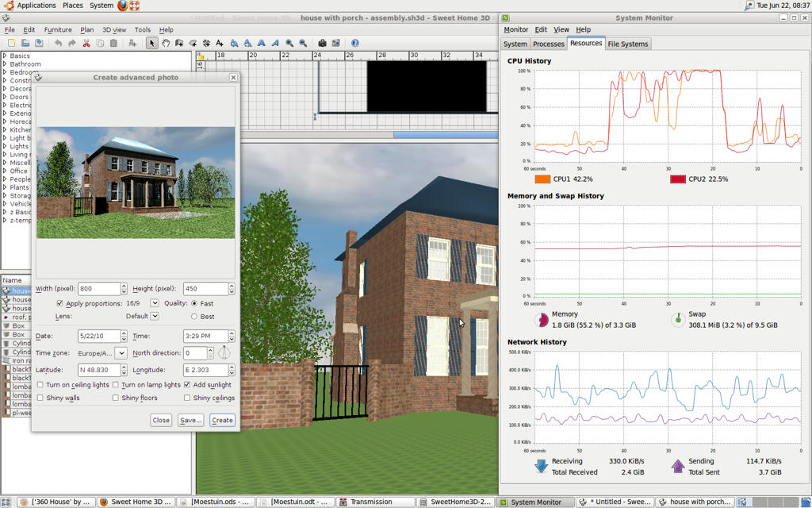The image size is (812, 508).
Task: Open the Tools menu in Sweet Home 3D
Action: [x=143, y=29]
